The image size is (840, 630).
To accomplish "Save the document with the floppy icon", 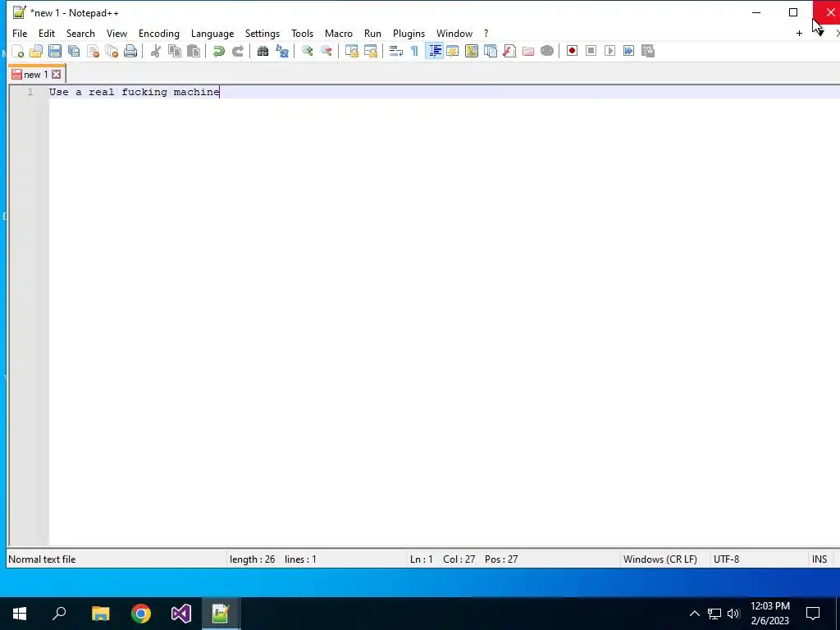I will point(55,51).
